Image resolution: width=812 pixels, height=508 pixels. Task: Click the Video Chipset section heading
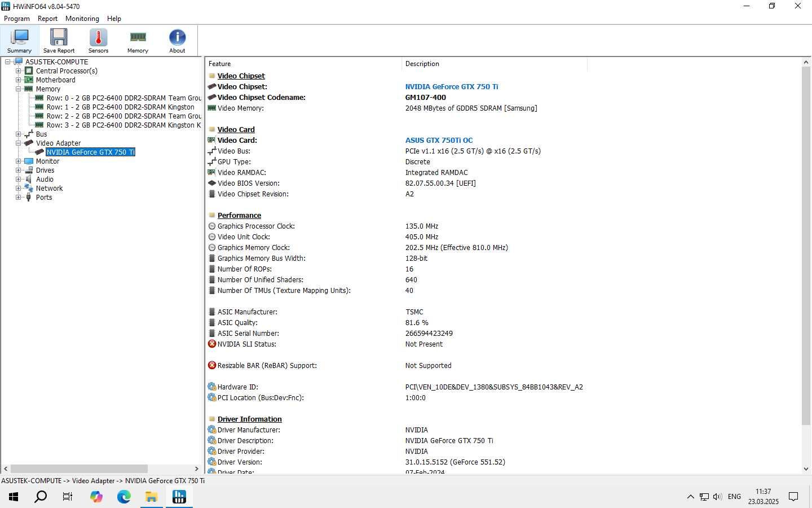tap(241, 76)
